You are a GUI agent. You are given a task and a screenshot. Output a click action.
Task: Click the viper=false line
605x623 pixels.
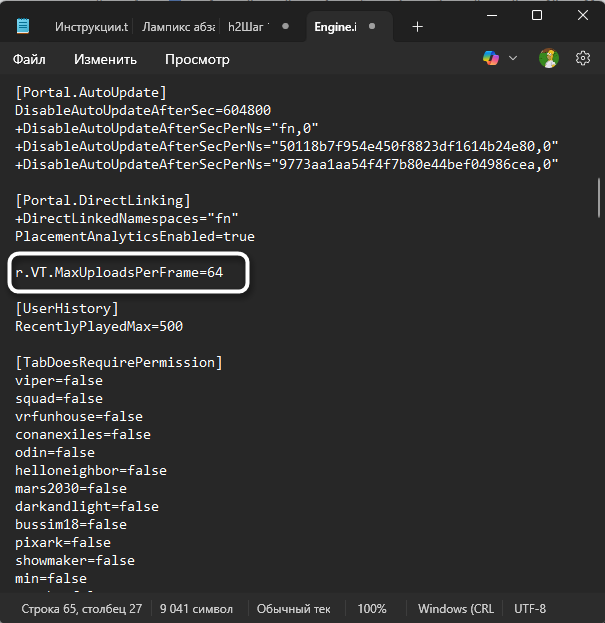point(59,380)
